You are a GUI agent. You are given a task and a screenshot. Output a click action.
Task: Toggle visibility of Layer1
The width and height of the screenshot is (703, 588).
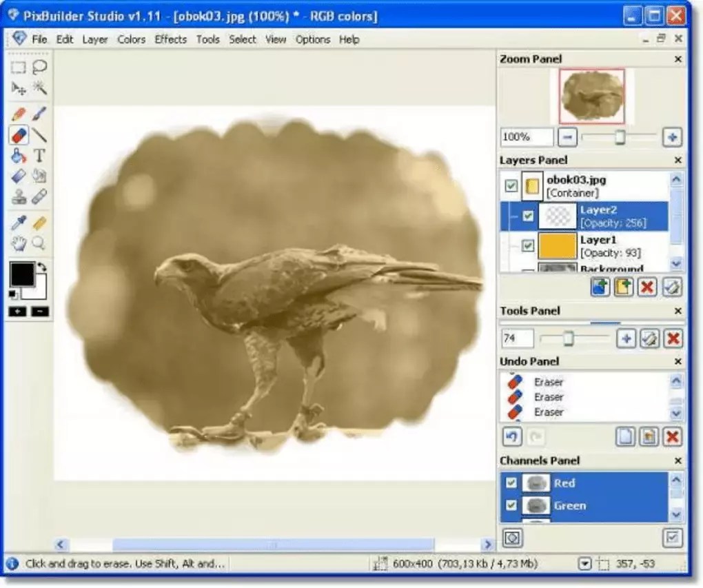click(x=529, y=245)
